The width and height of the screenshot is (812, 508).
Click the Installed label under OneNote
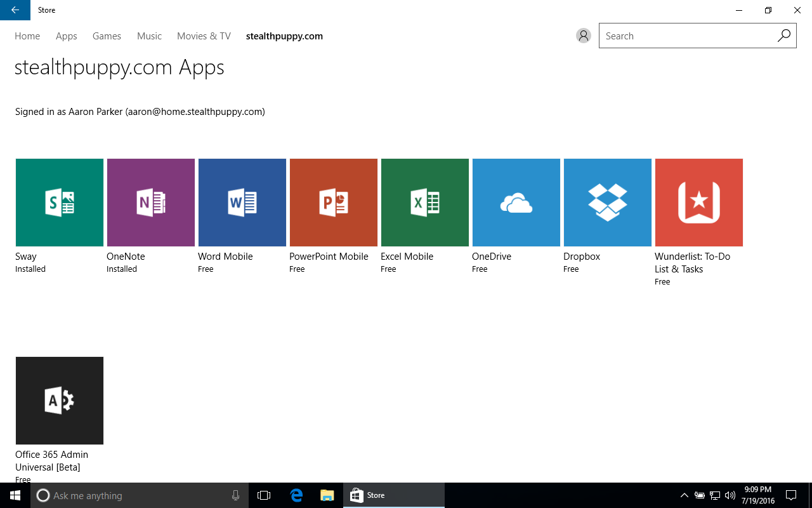(122, 269)
